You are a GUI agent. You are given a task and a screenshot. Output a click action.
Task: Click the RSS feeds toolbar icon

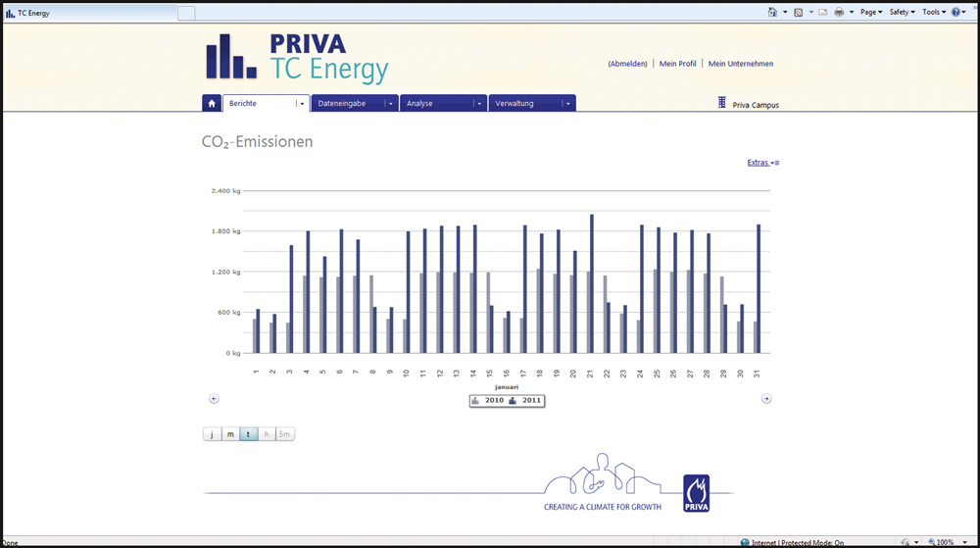pyautogui.click(x=798, y=12)
